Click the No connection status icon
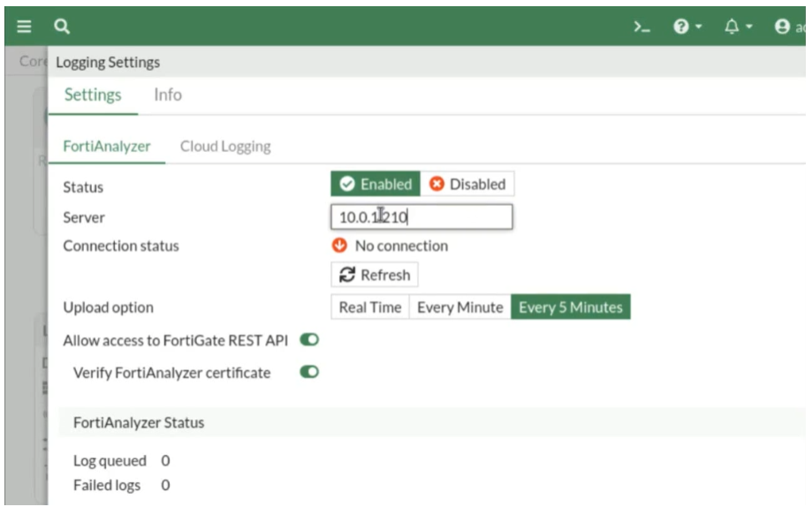812x522 pixels. click(339, 245)
